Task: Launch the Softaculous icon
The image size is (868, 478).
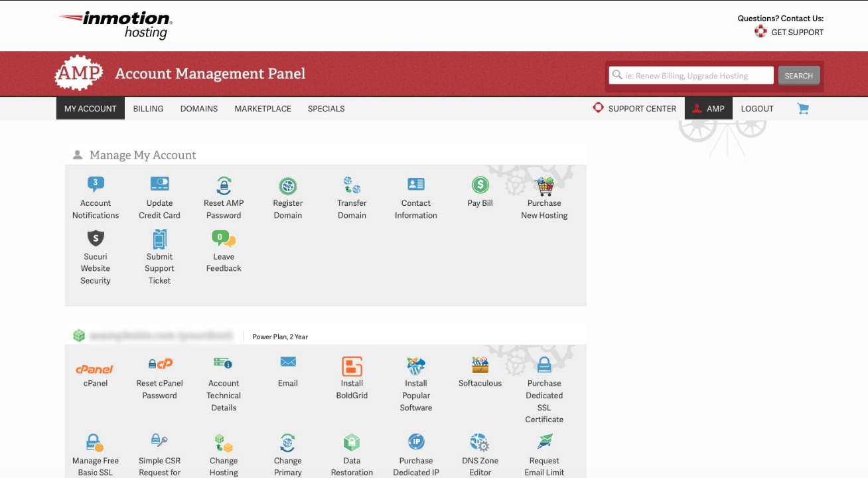Action: pyautogui.click(x=480, y=365)
